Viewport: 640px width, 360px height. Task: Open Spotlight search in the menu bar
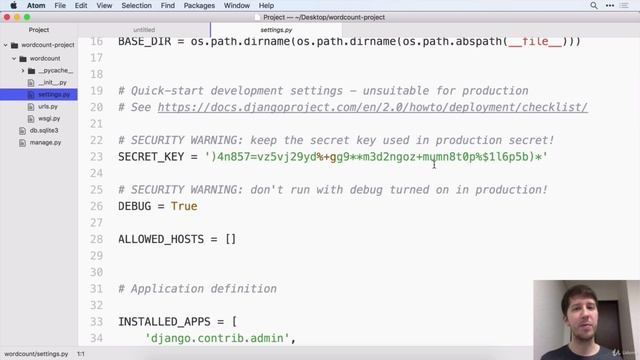tap(594, 5)
